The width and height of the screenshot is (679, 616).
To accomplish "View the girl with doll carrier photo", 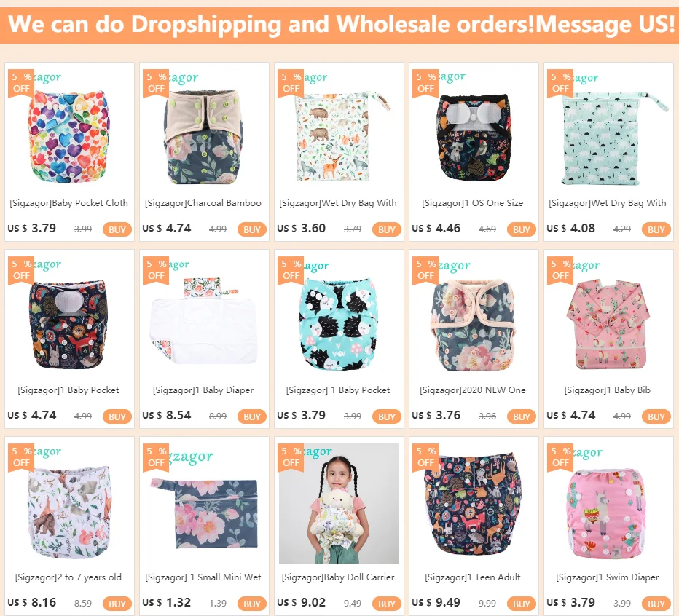I will pos(339,503).
